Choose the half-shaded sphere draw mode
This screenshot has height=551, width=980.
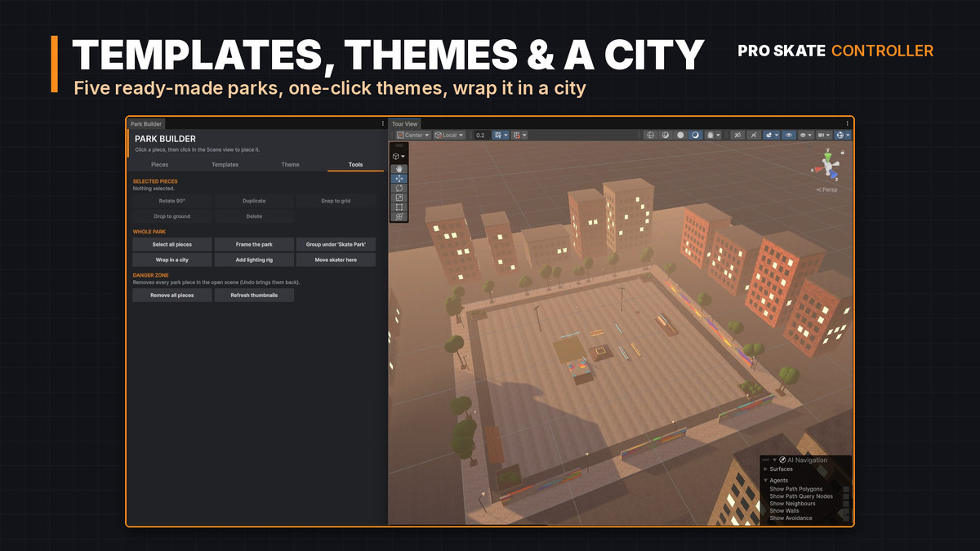[x=666, y=136]
